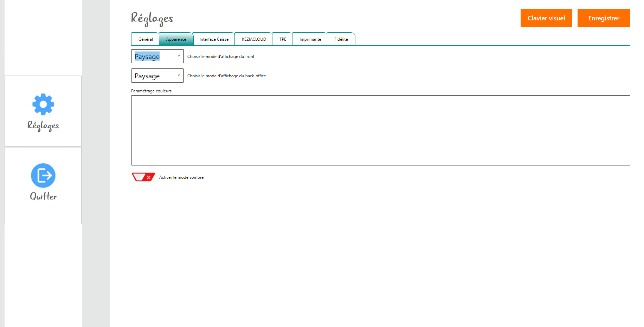Image resolution: width=644 pixels, height=327 pixels.
Task: Click the blue gear Réglages icon
Action: tap(43, 104)
